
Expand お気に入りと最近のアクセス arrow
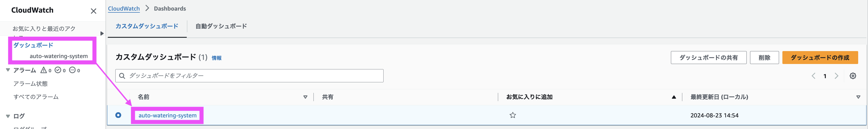[102, 33]
